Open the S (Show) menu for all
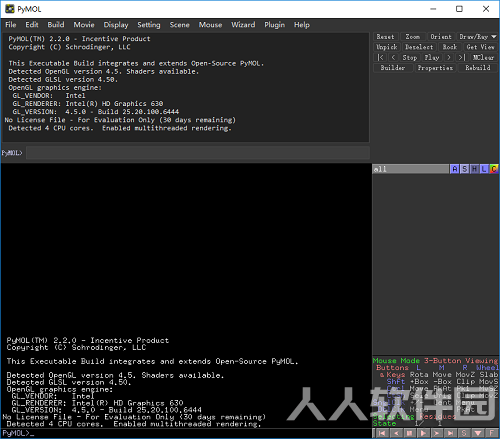This screenshot has width=500, height=439. tap(465, 169)
